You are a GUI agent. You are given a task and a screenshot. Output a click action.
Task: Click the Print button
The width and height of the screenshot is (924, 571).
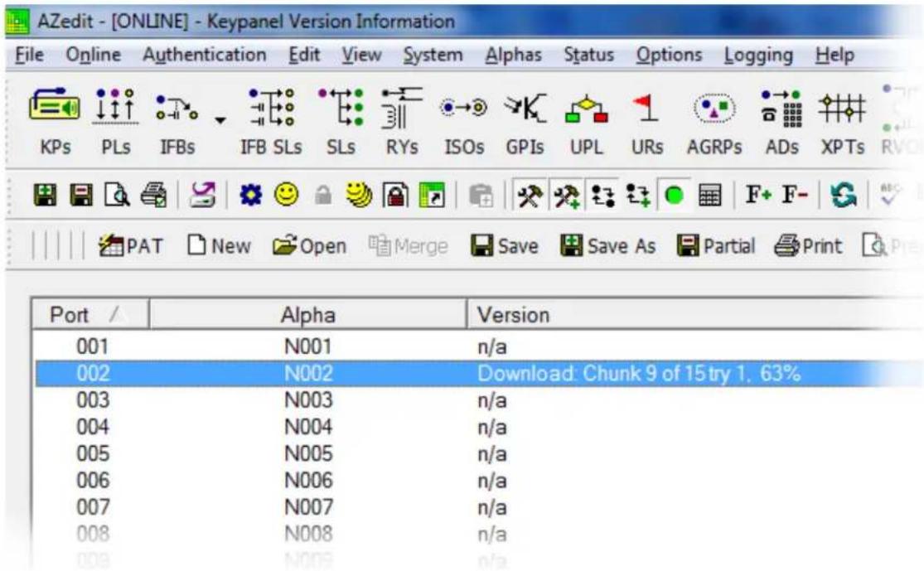808,246
